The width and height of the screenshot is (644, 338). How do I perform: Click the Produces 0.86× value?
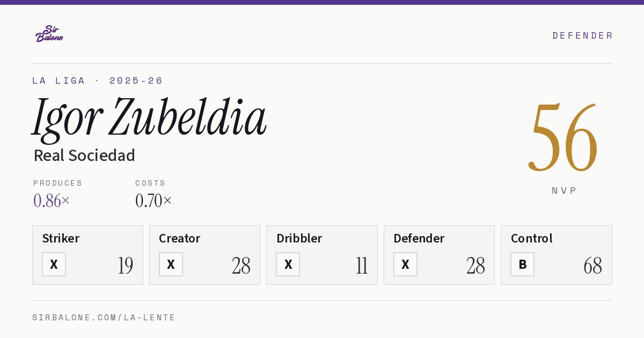click(52, 201)
